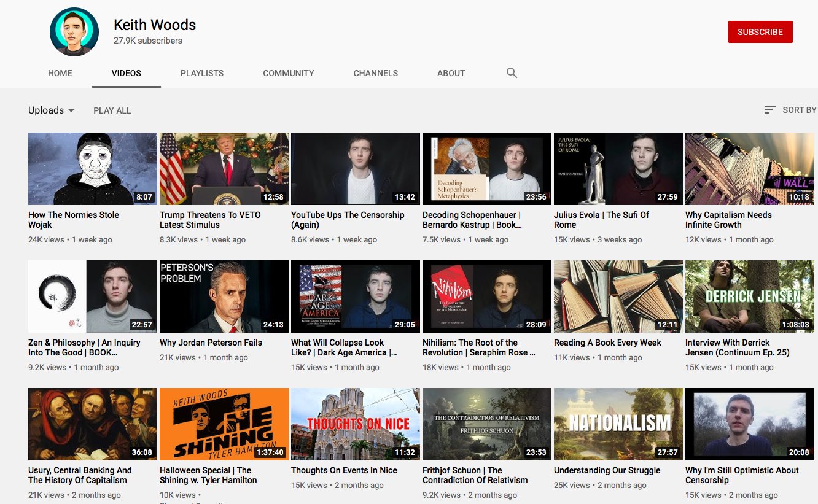Open Julius Evola Sufi of Rome thumbnail
Screen dimensions: 818x504
[x=618, y=169]
